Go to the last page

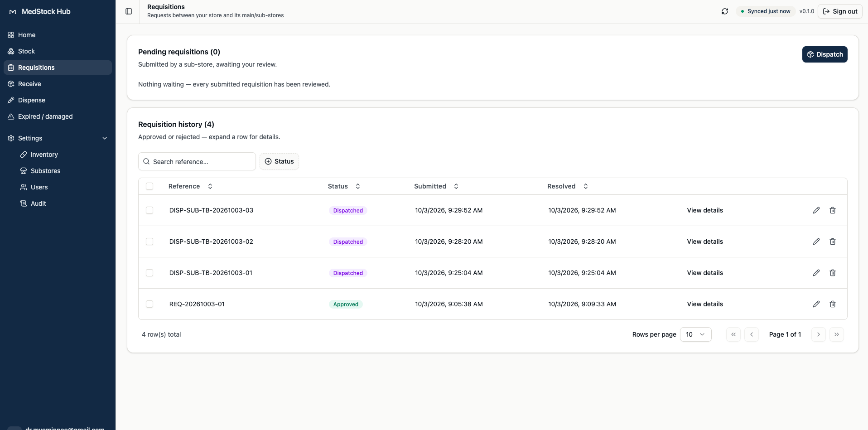[837, 334]
